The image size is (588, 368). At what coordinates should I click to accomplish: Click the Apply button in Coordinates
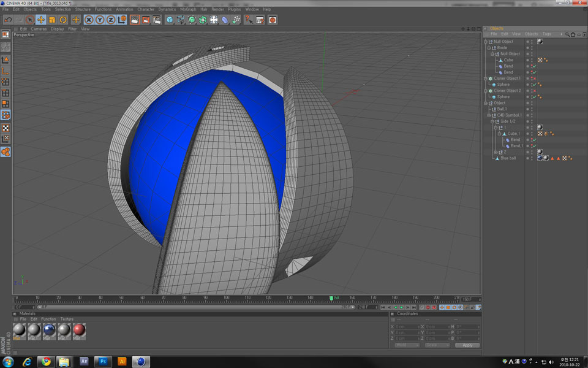467,345
